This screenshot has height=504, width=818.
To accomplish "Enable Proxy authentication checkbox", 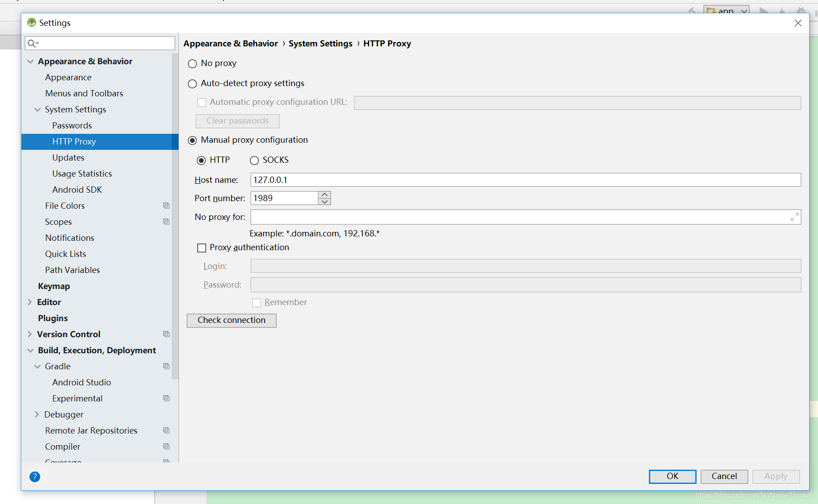I will 202,248.
